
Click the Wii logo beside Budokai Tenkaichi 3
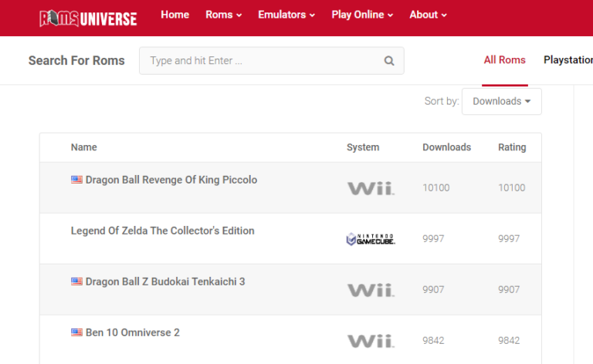[x=371, y=290]
